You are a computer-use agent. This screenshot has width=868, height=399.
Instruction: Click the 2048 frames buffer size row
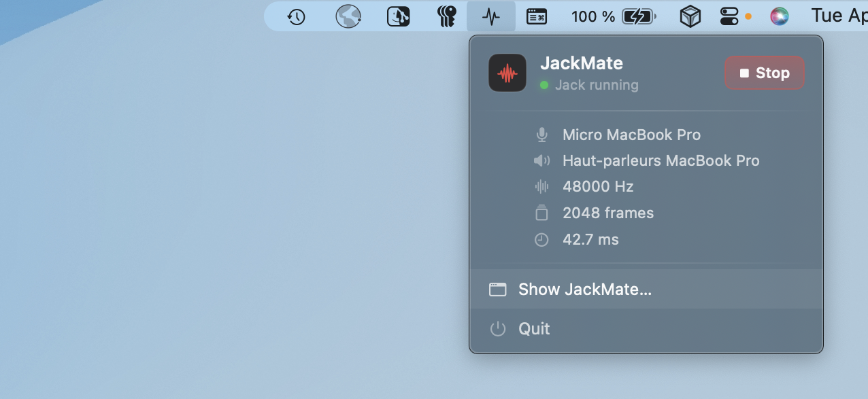(x=608, y=213)
